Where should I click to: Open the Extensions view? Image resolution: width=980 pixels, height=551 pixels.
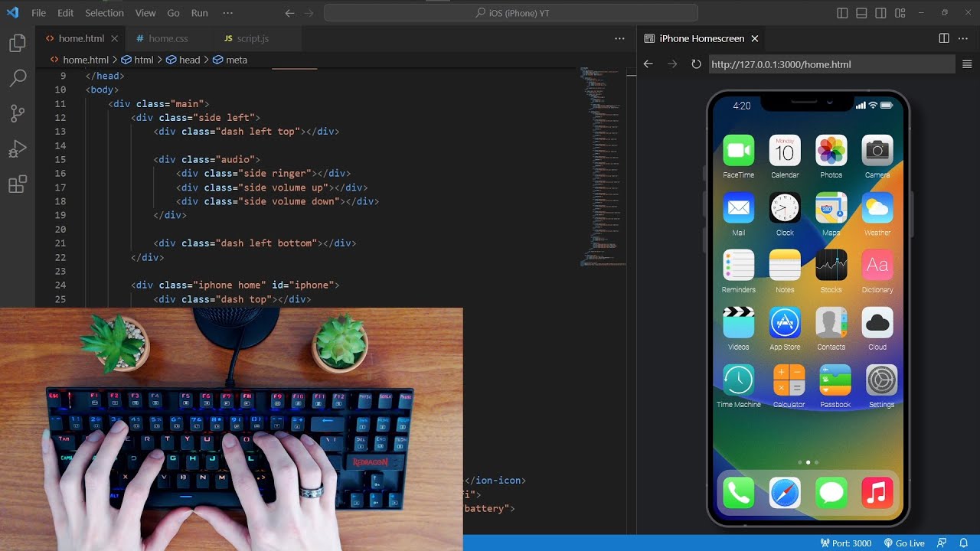point(17,184)
